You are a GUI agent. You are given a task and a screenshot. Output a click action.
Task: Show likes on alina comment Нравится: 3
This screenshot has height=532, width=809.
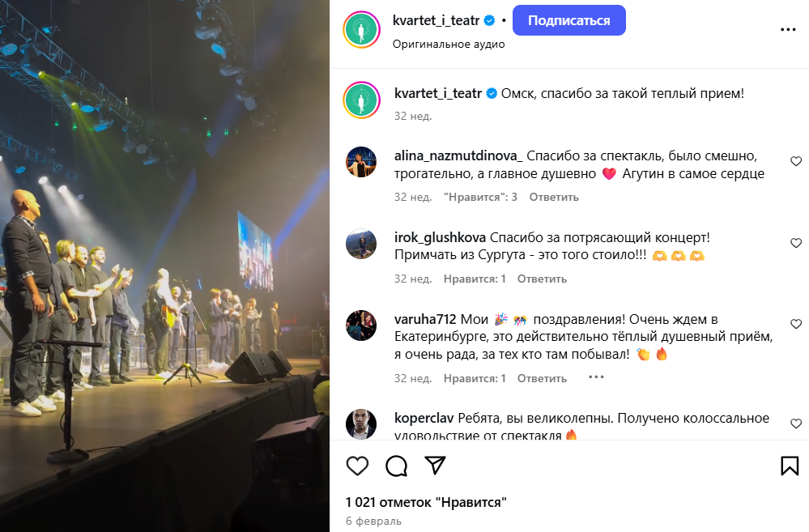point(480,197)
